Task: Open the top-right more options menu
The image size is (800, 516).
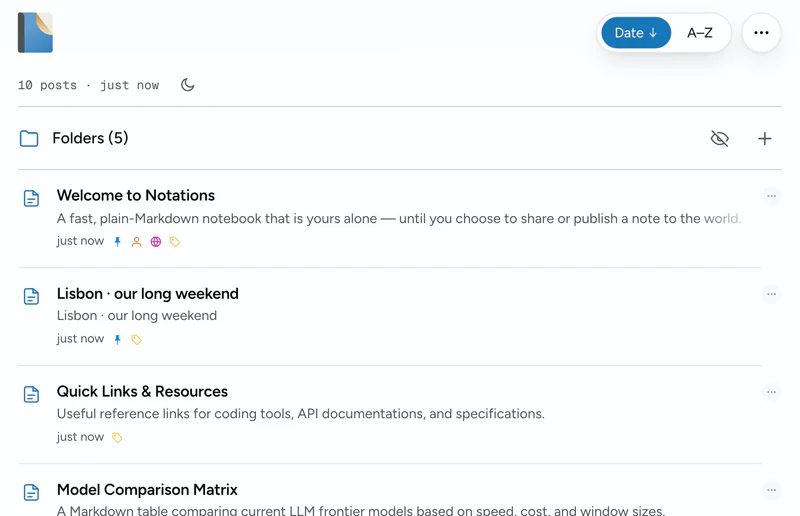Action: (761, 33)
